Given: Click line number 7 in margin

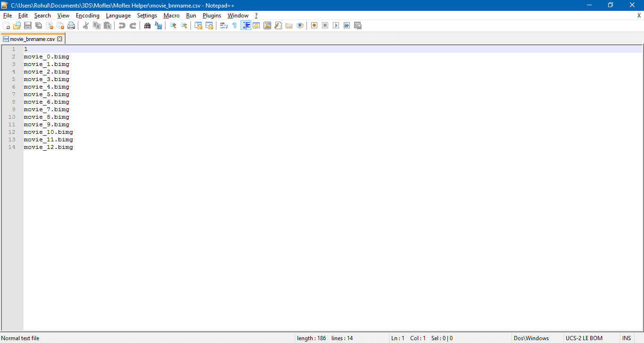Looking at the screenshot, I should tap(14, 94).
